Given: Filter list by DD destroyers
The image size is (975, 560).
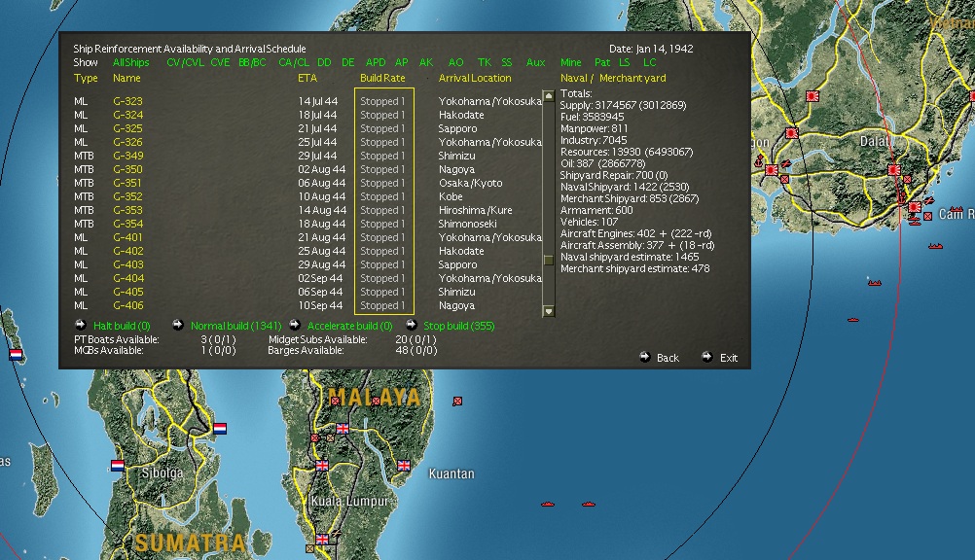Looking at the screenshot, I should [x=324, y=63].
